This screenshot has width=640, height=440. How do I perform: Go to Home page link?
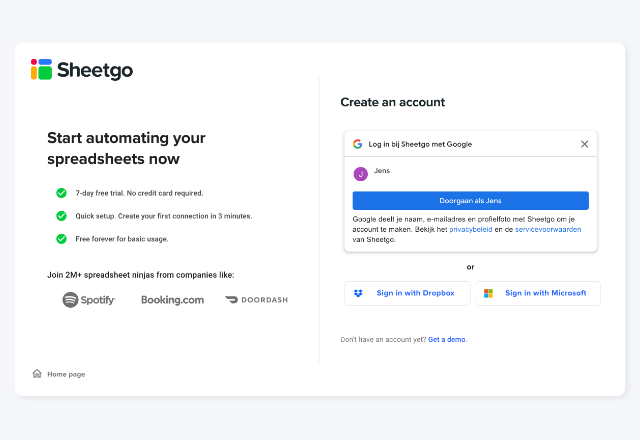coord(66,374)
